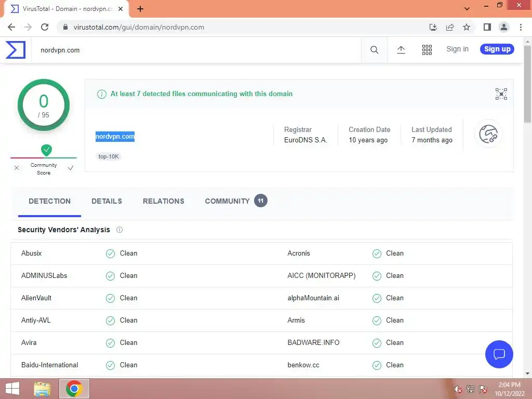Click the Sign up button

(497, 49)
